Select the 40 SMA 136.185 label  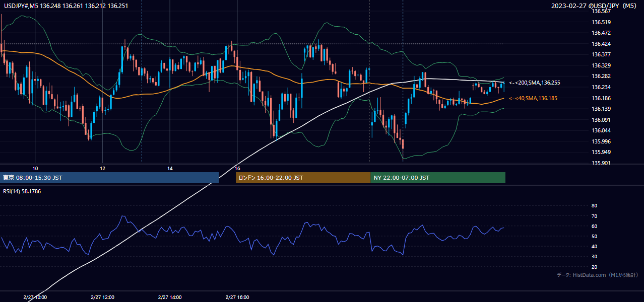(x=534, y=98)
